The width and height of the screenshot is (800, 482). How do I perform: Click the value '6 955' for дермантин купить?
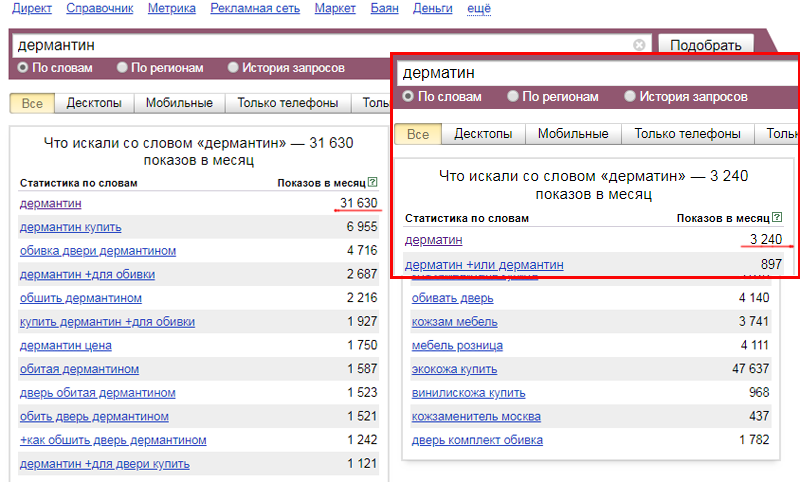[x=362, y=227]
